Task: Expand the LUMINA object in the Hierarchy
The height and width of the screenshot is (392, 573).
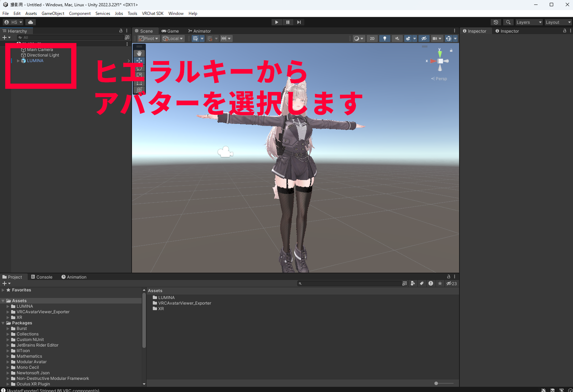Action: (18, 61)
